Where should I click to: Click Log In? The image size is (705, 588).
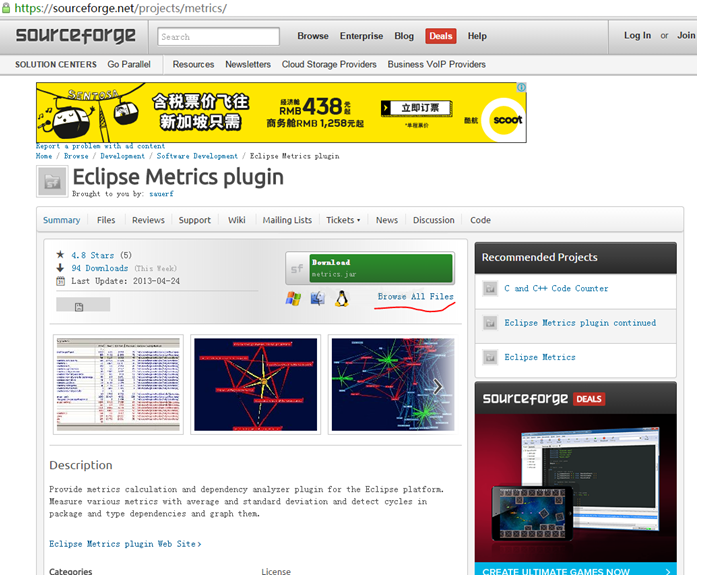(638, 36)
